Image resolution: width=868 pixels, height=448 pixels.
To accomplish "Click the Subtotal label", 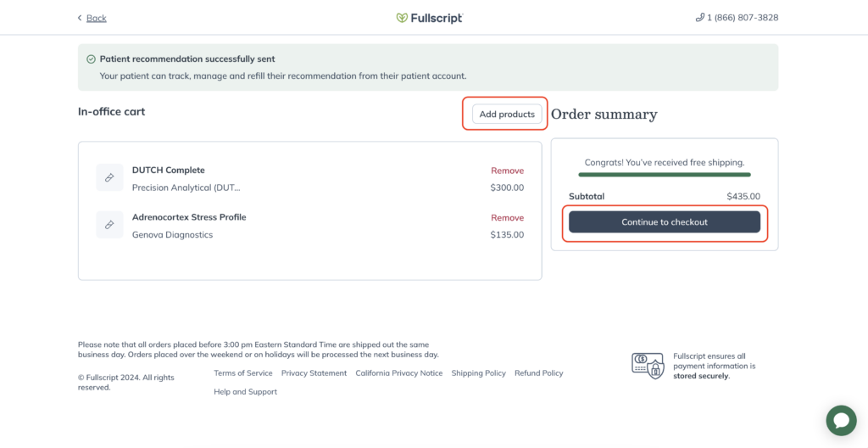I will click(587, 196).
